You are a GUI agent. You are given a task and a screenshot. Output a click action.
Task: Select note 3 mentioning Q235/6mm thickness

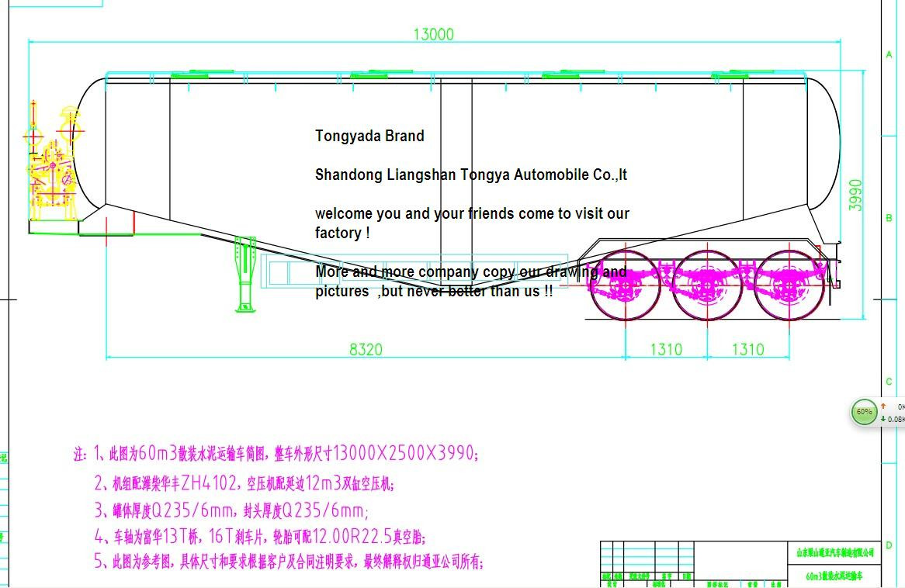pos(231,510)
